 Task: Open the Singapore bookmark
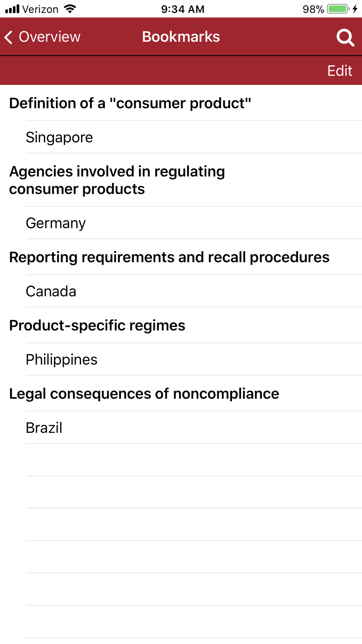point(181,137)
